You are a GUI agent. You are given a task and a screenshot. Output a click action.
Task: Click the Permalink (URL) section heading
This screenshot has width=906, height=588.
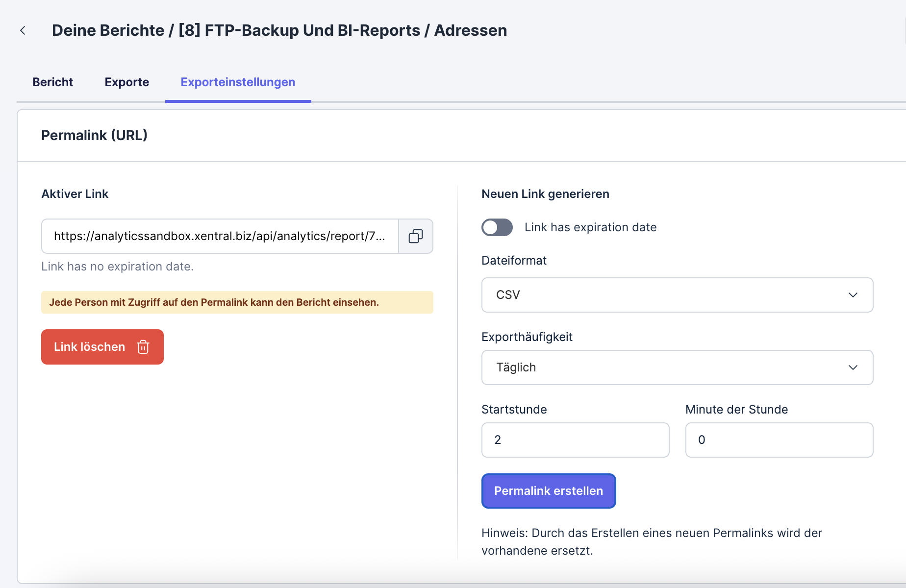click(x=94, y=135)
